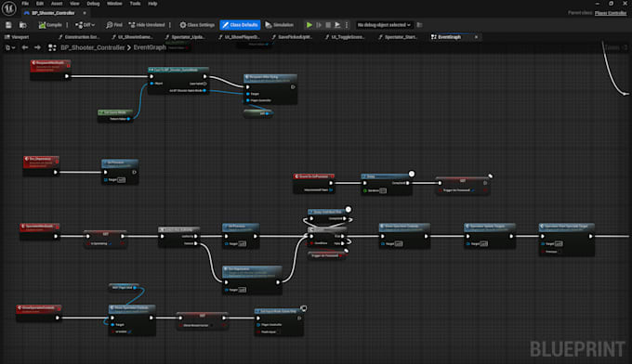Click the Browse to asset icon
The width and height of the screenshot is (632, 364).
click(23, 25)
